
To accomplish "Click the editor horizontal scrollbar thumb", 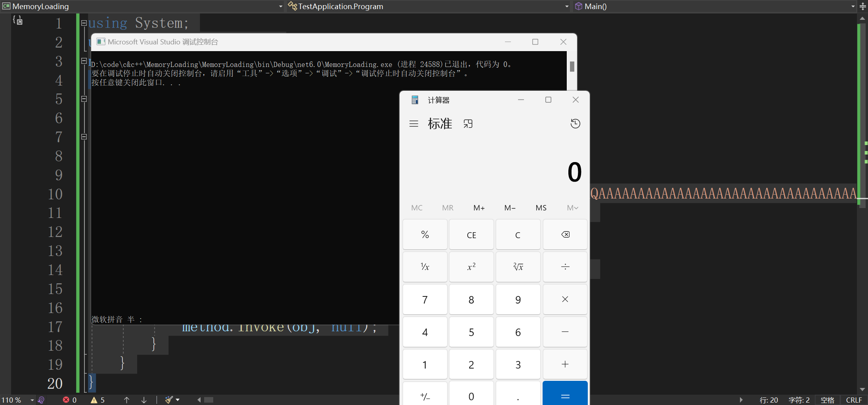I will [209, 400].
